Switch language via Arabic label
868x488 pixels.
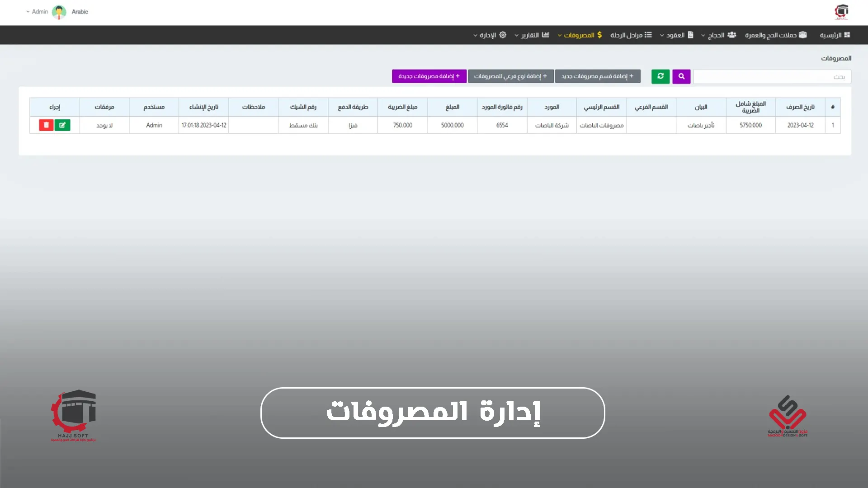[x=80, y=12]
